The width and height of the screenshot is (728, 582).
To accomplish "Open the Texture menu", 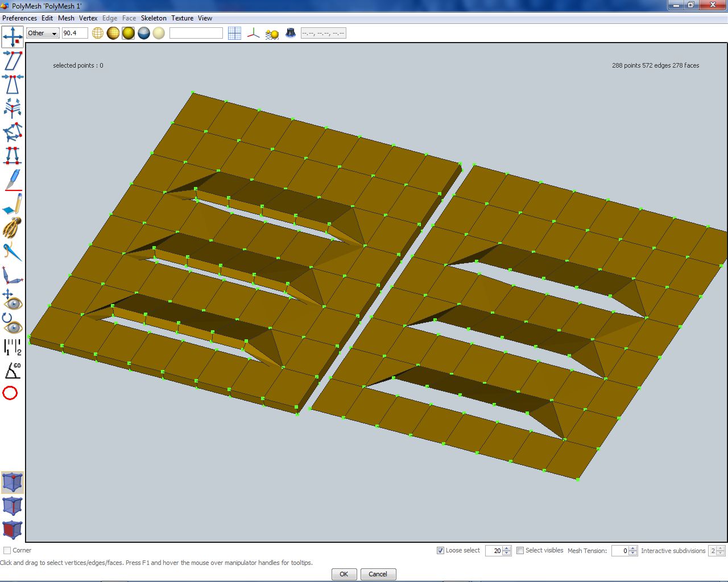I will coord(183,18).
